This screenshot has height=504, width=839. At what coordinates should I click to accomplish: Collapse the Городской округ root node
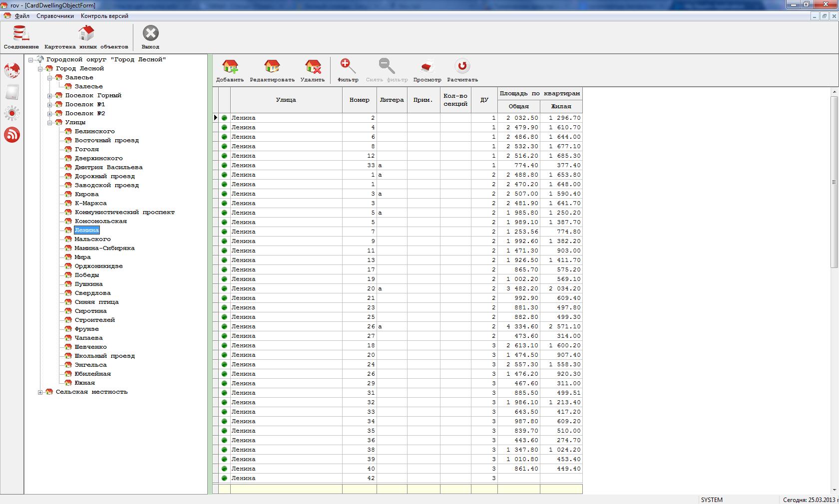point(31,60)
